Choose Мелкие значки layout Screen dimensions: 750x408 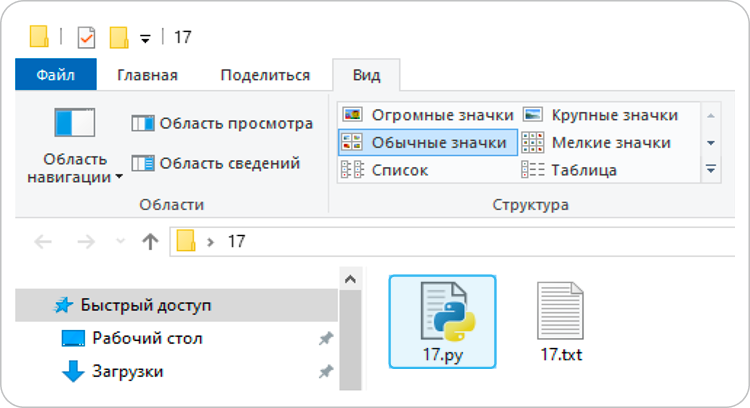[x=596, y=143]
